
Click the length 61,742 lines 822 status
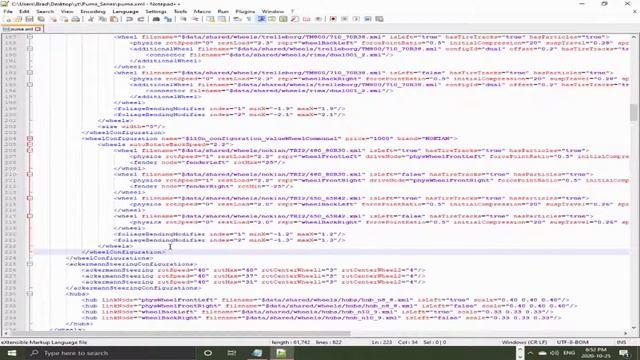coord(306,342)
